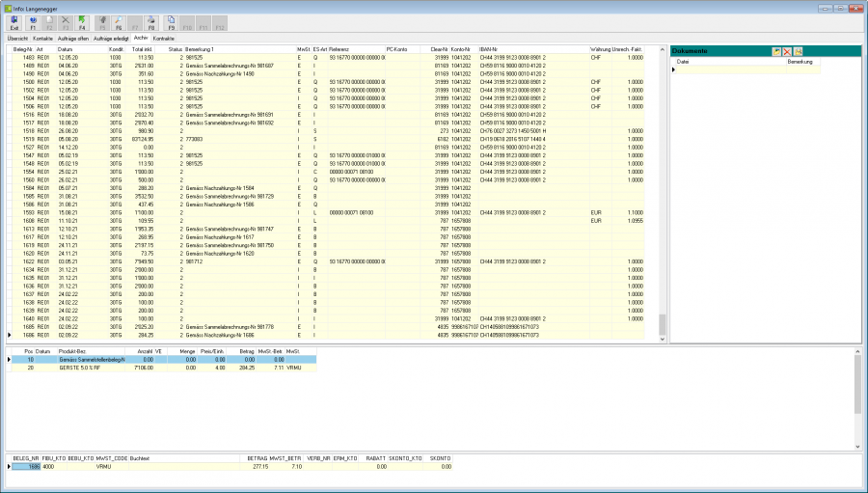Click down arrow of positions panel scrollbar

857,447
